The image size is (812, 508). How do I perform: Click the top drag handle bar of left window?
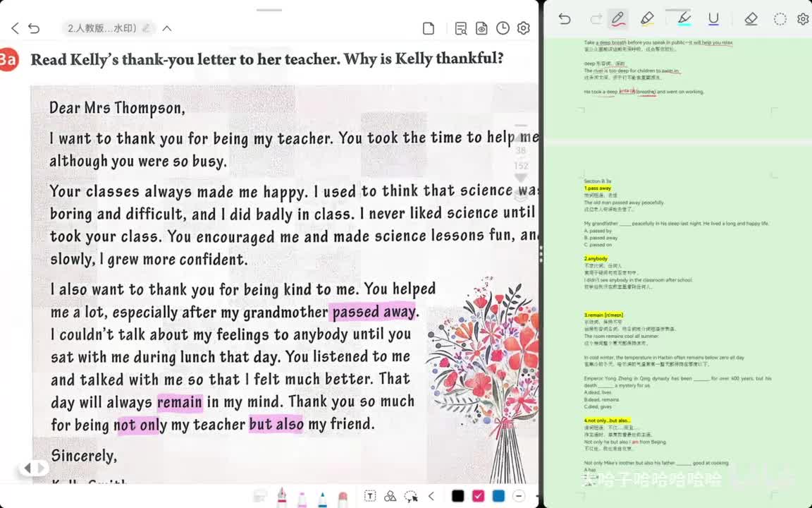tap(269, 10)
